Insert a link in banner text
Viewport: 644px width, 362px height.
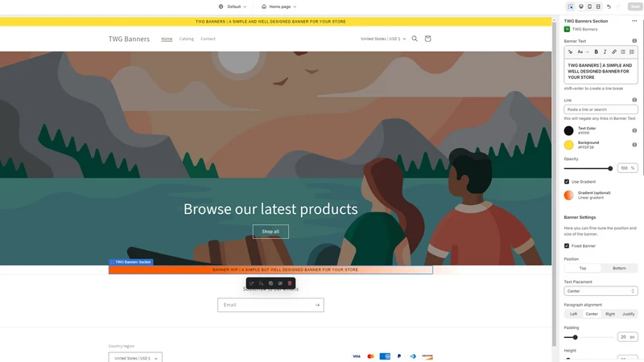point(614,51)
